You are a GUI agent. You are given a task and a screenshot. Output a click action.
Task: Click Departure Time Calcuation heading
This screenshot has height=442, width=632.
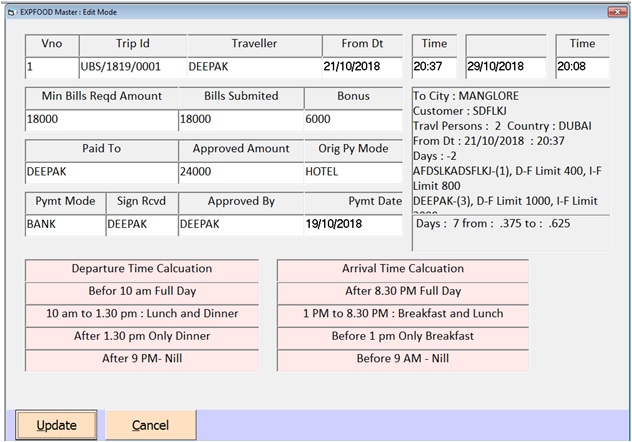[x=142, y=270]
